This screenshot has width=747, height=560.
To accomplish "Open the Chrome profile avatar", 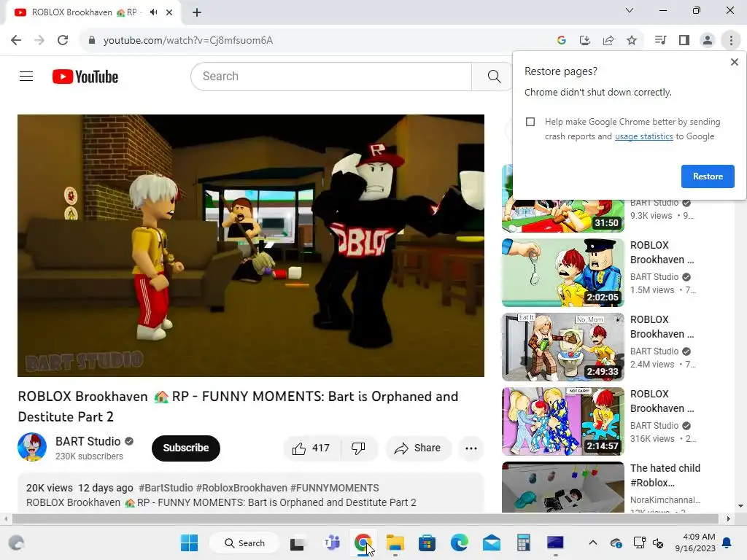I will point(708,40).
